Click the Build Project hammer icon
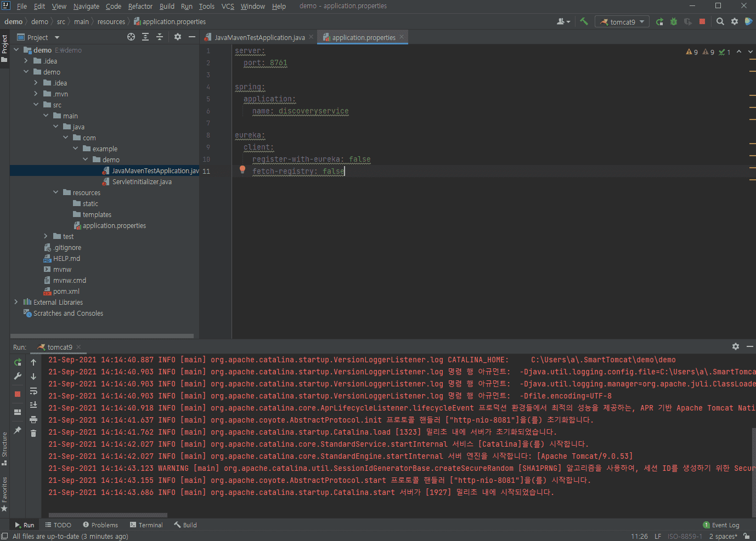Screen dimensions: 756x541 (x=584, y=21)
